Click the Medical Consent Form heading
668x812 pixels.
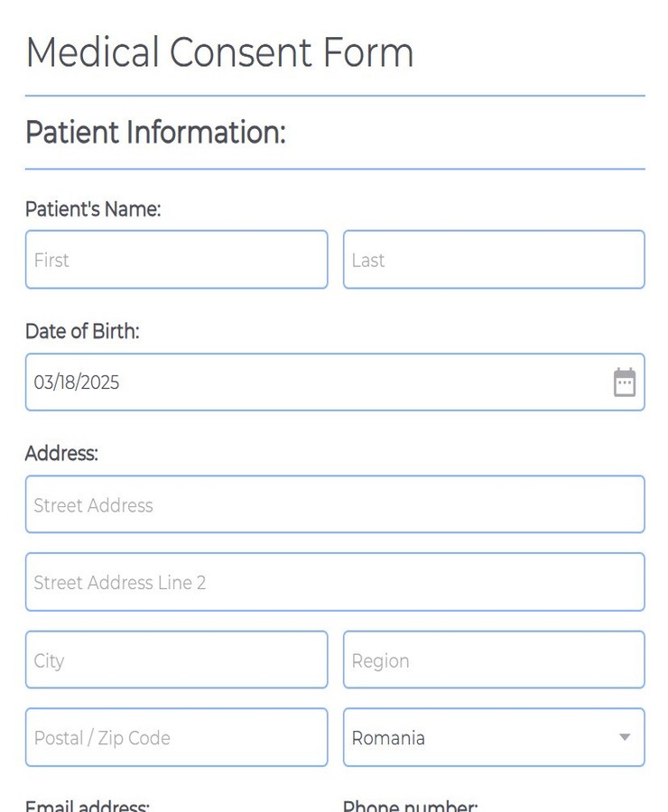coord(220,52)
